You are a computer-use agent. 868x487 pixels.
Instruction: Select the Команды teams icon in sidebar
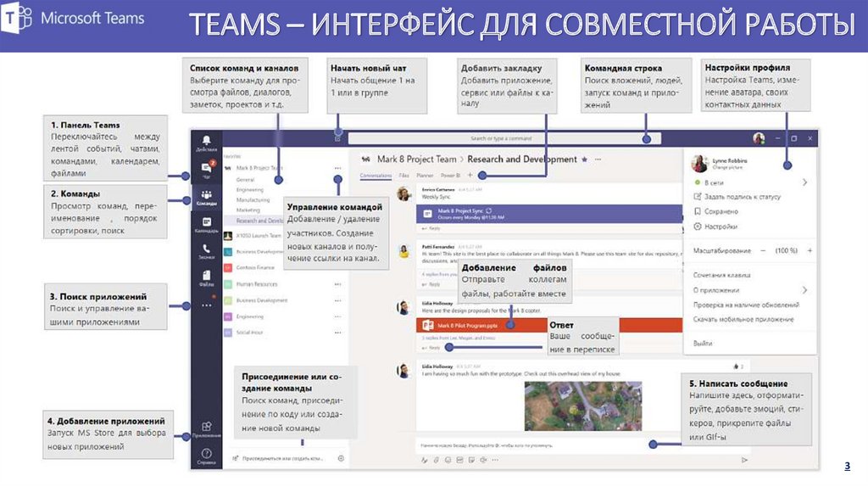coord(206,197)
